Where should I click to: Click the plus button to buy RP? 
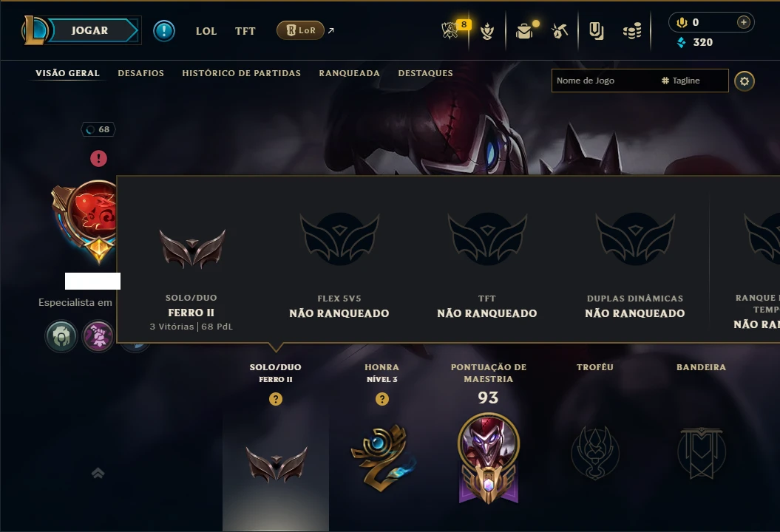[743, 22]
